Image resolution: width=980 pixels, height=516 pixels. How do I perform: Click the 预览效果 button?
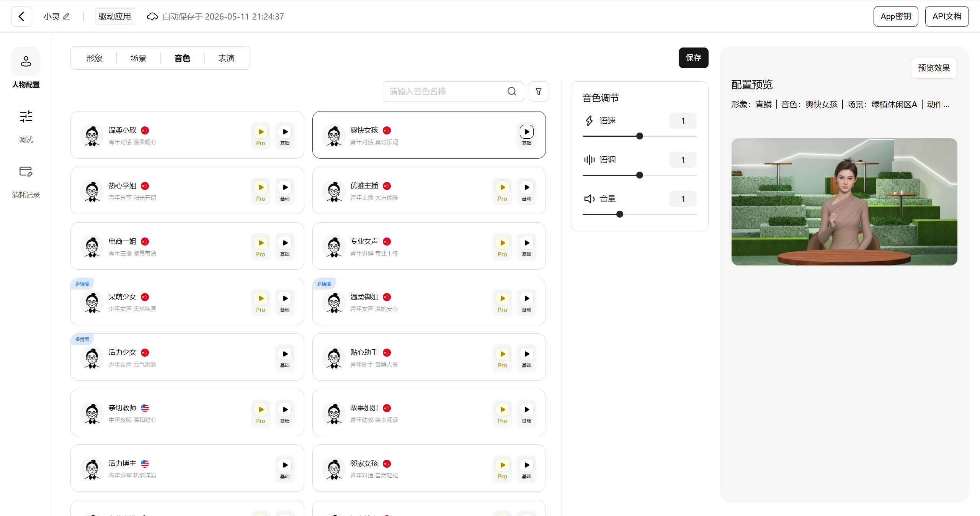[934, 68]
